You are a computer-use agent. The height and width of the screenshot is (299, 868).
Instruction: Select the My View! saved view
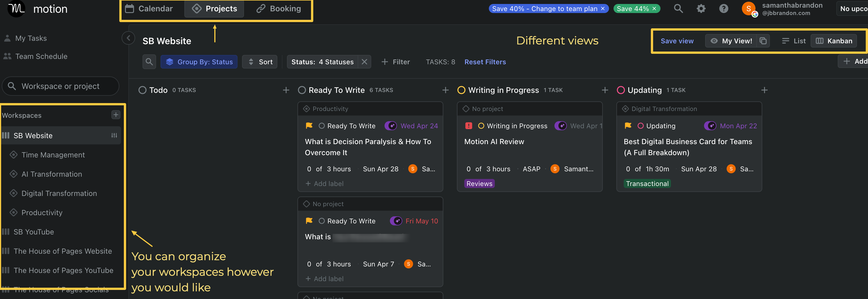pos(731,41)
